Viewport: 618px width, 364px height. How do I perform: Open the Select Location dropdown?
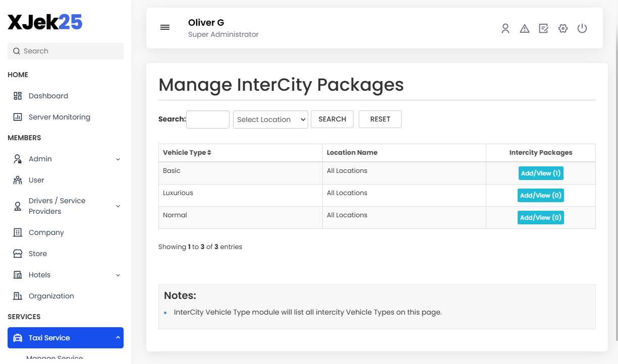[270, 119]
